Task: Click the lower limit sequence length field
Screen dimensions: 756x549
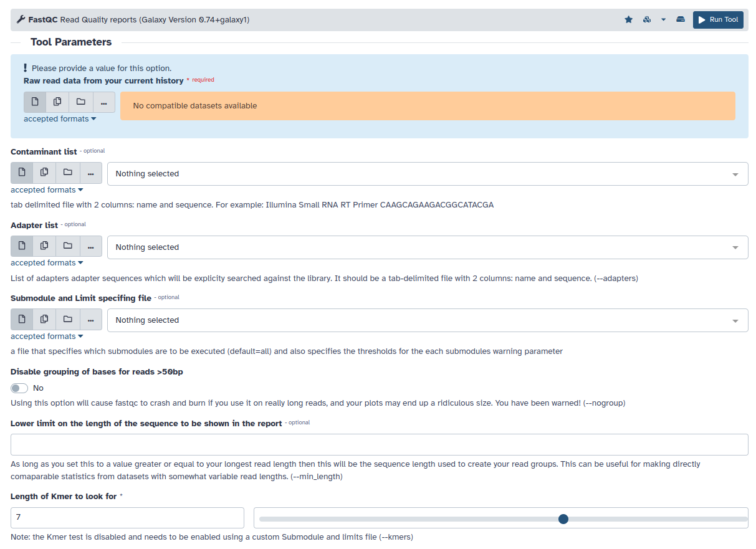Action: (x=379, y=445)
